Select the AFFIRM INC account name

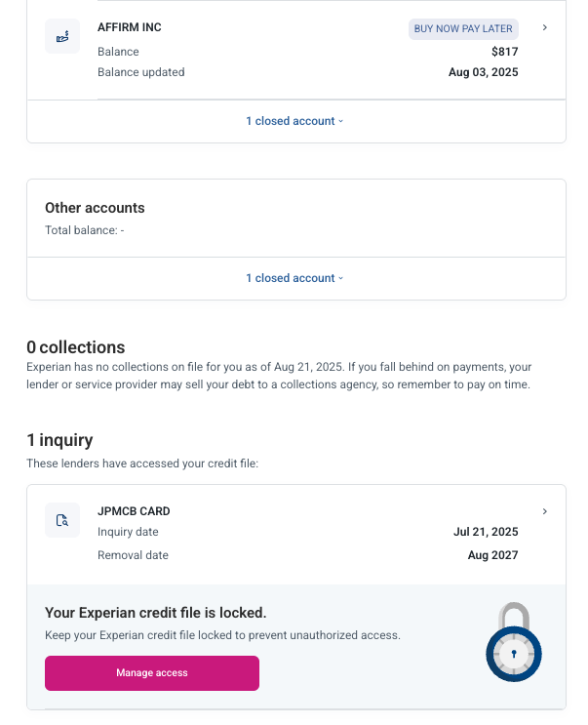[130, 27]
